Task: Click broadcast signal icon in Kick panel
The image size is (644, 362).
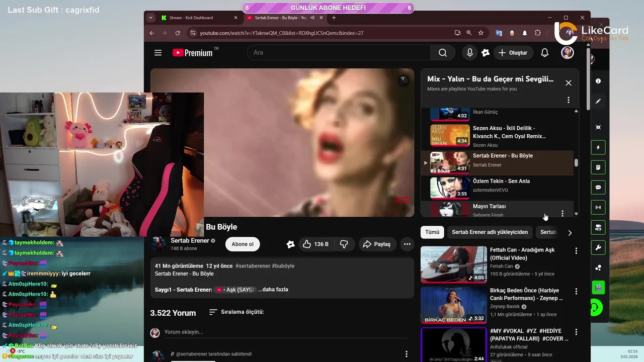Action: point(598,208)
